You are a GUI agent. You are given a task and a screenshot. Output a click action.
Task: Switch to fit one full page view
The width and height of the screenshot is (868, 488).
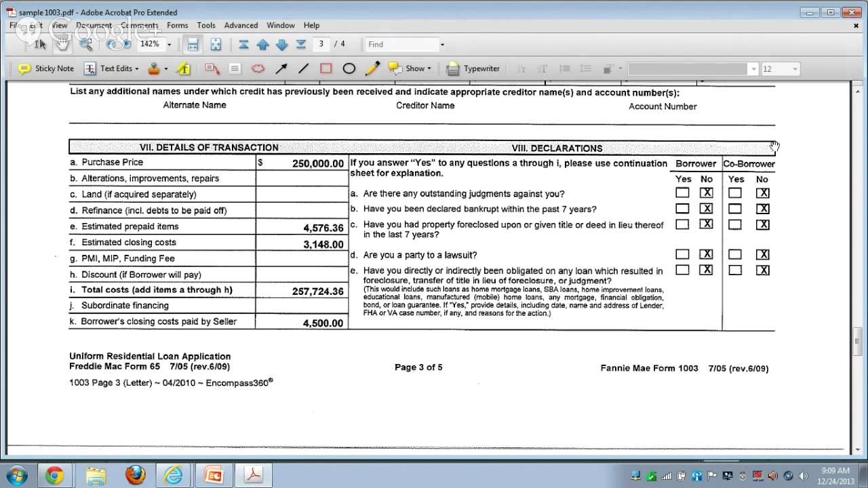click(x=216, y=44)
